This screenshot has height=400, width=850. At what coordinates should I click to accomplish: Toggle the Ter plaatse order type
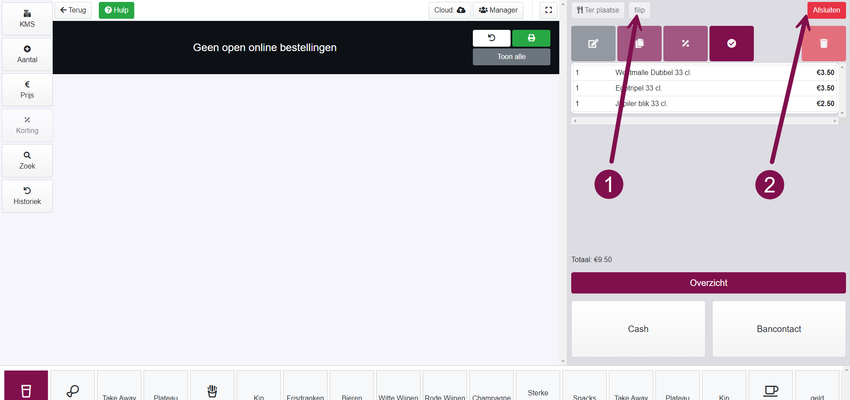pyautogui.click(x=599, y=10)
